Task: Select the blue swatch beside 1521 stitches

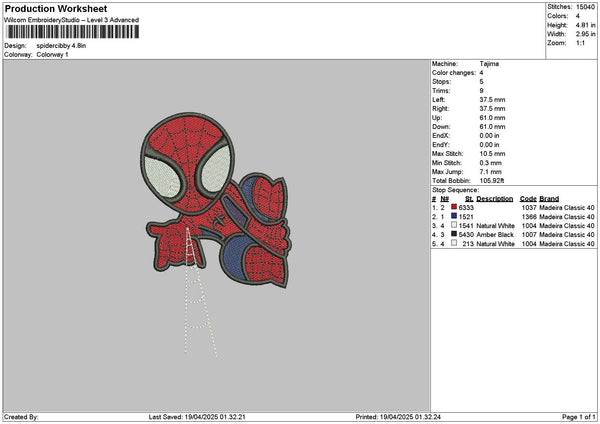Action: tap(455, 216)
